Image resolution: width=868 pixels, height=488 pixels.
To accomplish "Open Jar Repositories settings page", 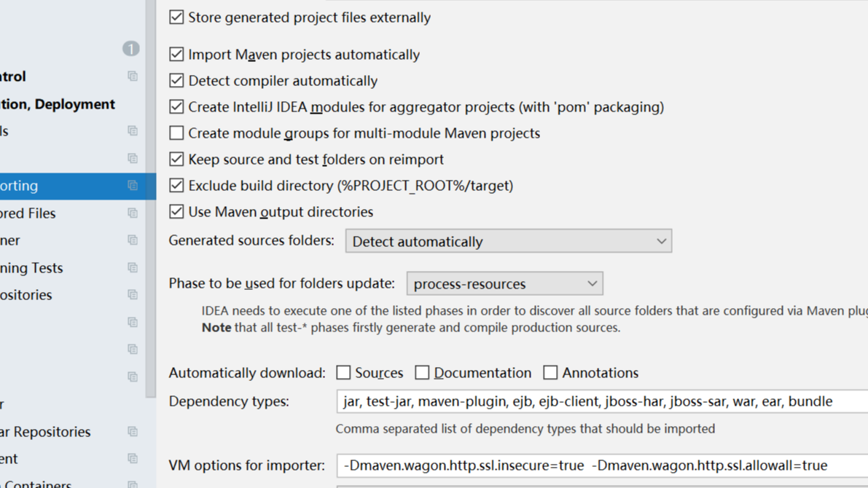I will [x=47, y=432].
